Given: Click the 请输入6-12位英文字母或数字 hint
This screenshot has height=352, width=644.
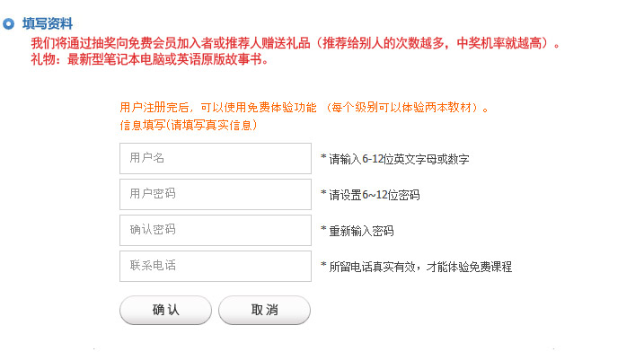Looking at the screenshot, I should (399, 159).
